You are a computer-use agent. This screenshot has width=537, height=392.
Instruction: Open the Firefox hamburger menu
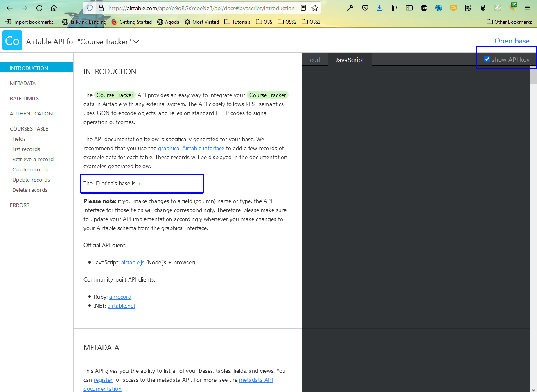pyautogui.click(x=527, y=8)
